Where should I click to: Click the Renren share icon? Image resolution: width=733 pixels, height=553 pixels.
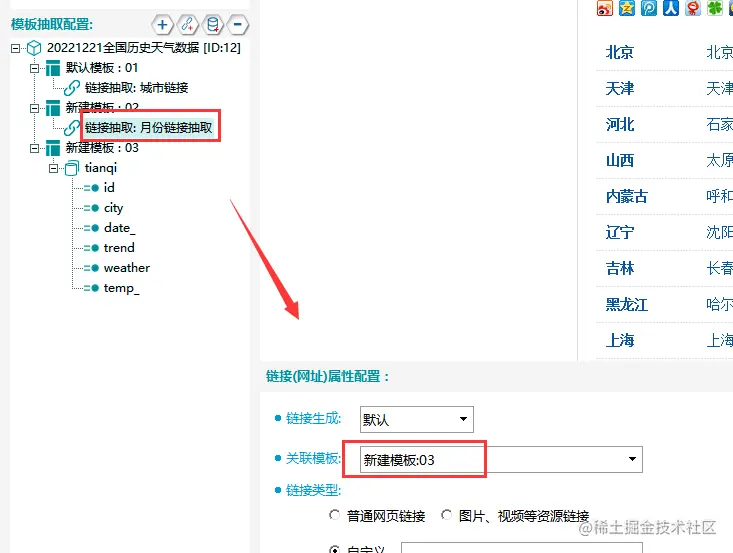(x=670, y=8)
